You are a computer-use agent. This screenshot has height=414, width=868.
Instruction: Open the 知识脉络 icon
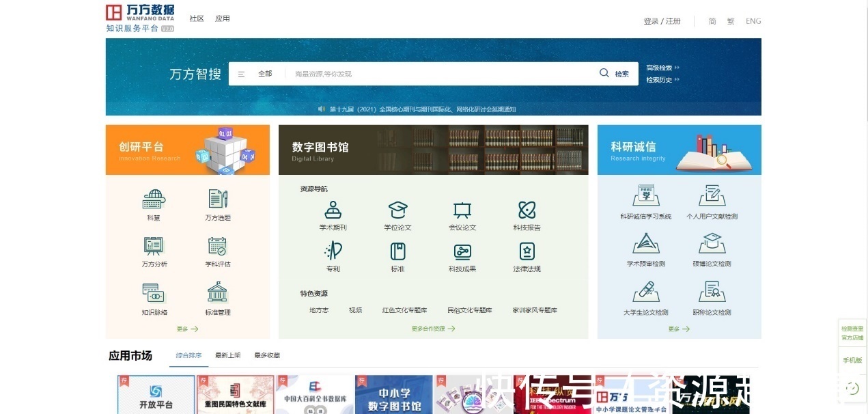coord(154,293)
